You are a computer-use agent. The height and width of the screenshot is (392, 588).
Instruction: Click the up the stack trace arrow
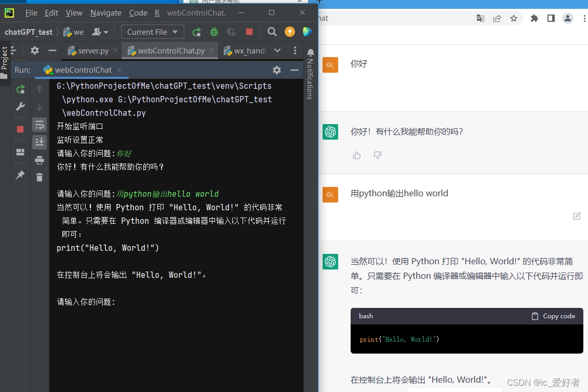pyautogui.click(x=39, y=89)
